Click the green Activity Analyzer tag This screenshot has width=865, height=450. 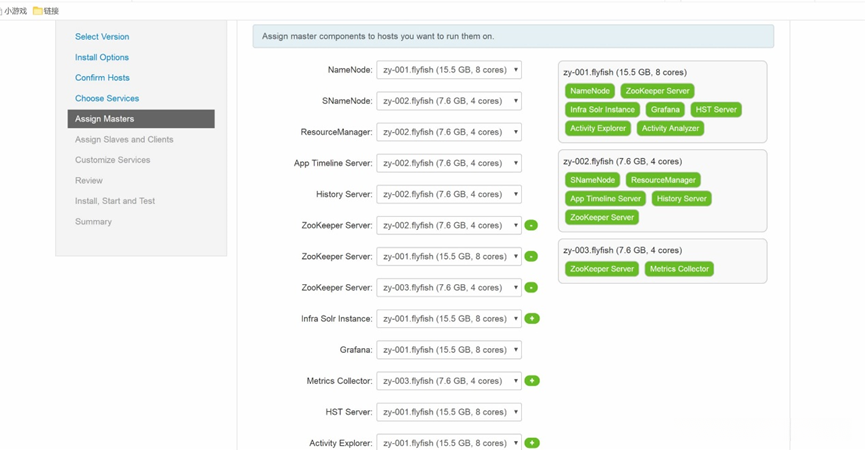click(x=670, y=129)
